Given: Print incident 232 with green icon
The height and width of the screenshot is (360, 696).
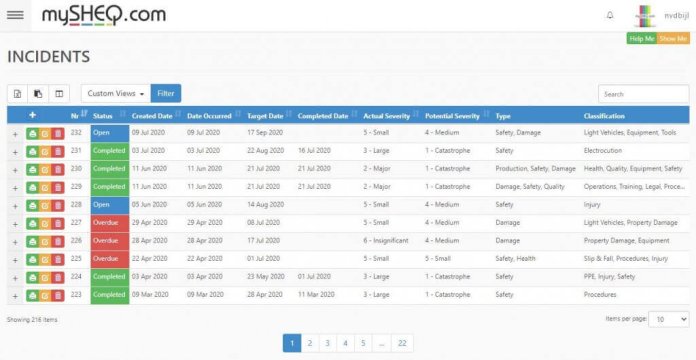Looking at the screenshot, I should tap(32, 134).
